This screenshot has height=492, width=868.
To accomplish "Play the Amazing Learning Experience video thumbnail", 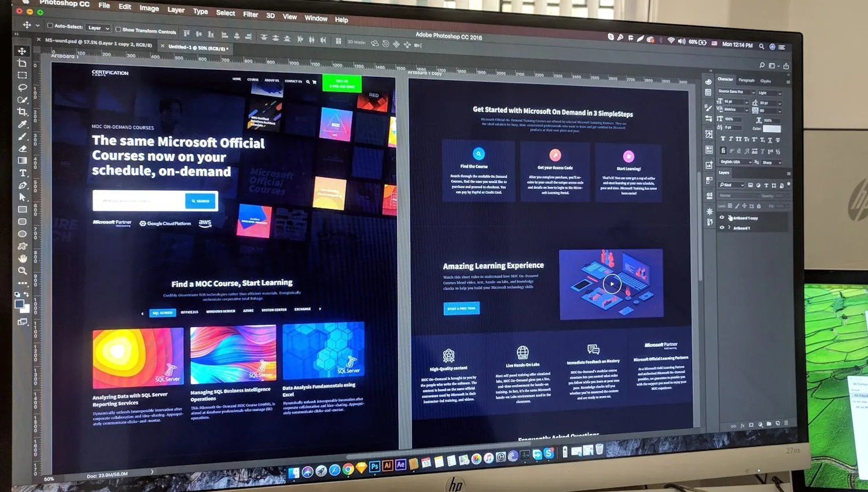I will (x=612, y=283).
